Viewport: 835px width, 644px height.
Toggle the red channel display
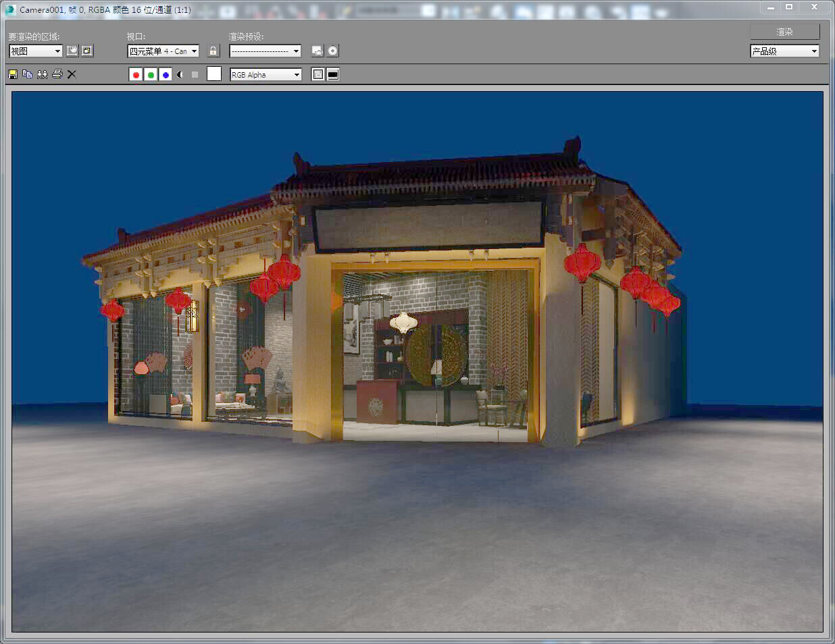(136, 74)
